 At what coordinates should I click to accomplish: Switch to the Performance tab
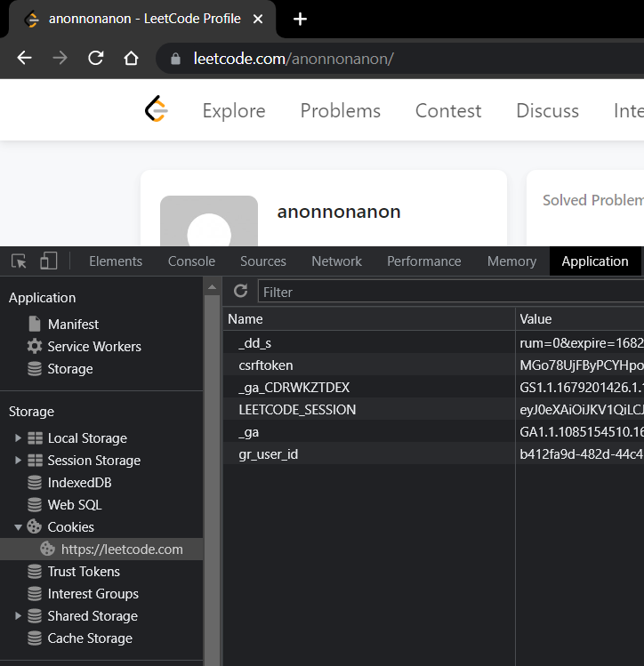click(424, 261)
